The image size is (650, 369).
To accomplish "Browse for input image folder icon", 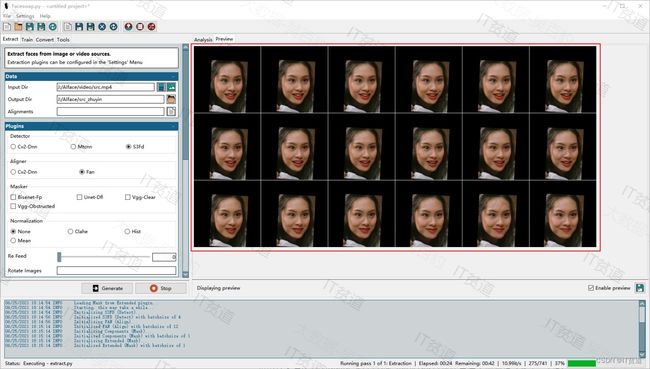I will click(171, 87).
